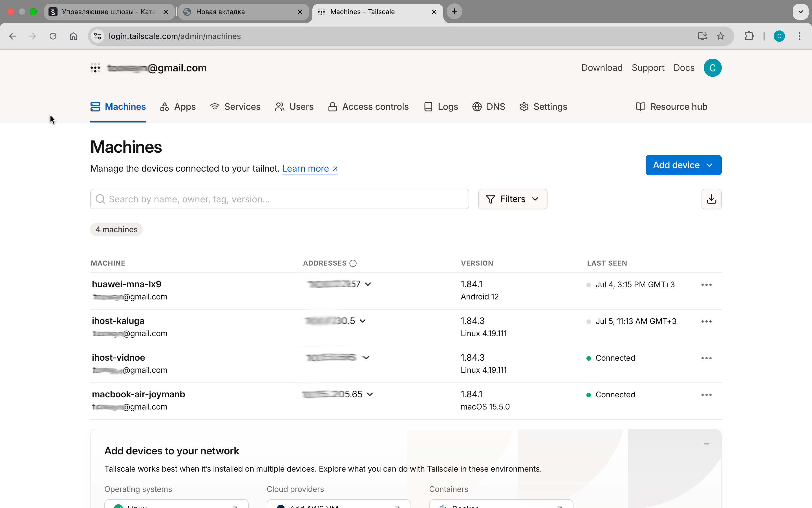The height and width of the screenshot is (508, 812).
Task: Expand the Filters dropdown
Action: 512,199
